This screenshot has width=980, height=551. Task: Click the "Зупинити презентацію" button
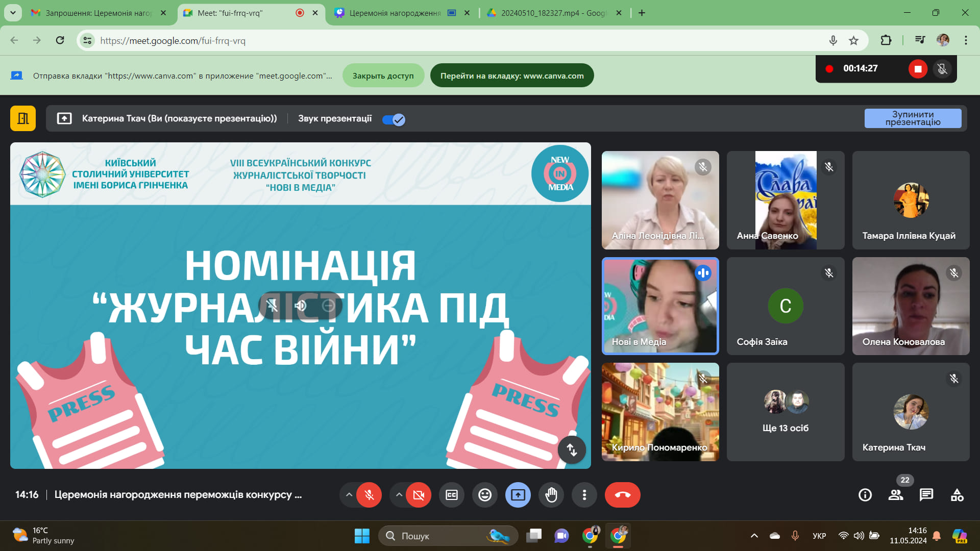pyautogui.click(x=913, y=118)
